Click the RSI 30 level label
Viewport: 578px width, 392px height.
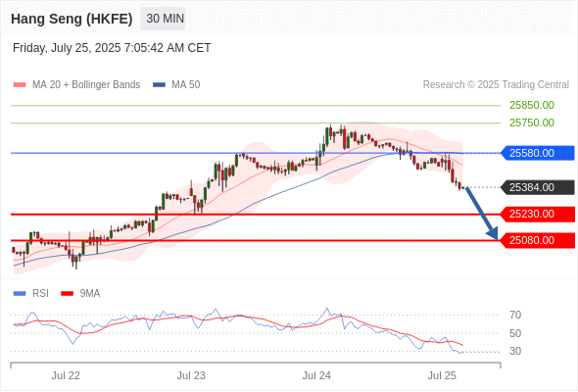click(515, 351)
